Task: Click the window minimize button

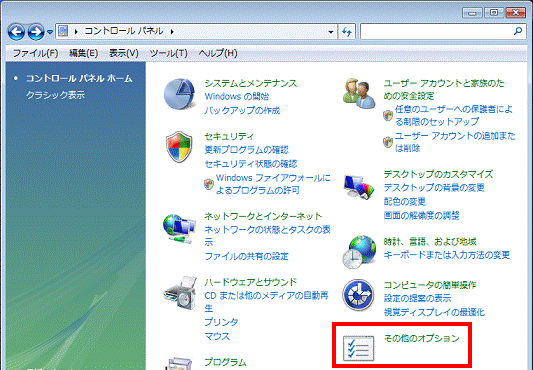Action: pyautogui.click(x=472, y=13)
